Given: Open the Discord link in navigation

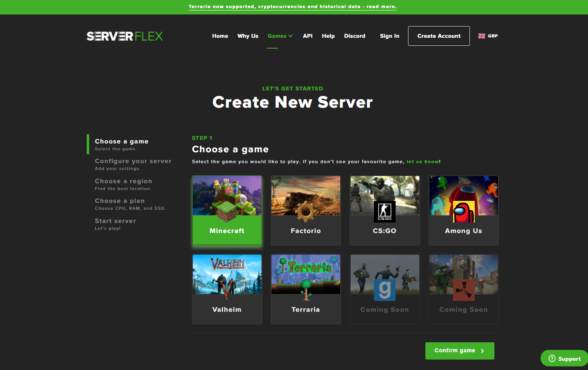Looking at the screenshot, I should point(355,36).
